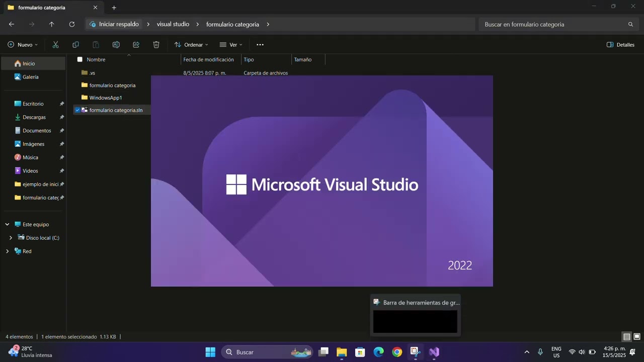Open the Ver dropdown
Image resolution: width=644 pixels, height=362 pixels.
pos(231,45)
